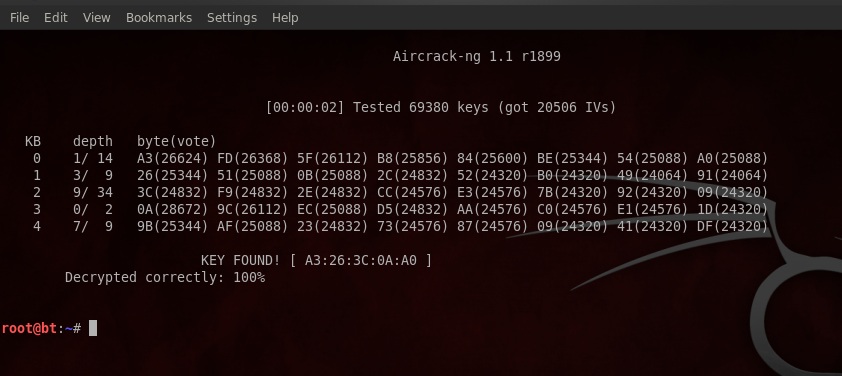Click the depth column header
Image resolution: width=842 pixels, height=376 pixels.
tap(93, 142)
